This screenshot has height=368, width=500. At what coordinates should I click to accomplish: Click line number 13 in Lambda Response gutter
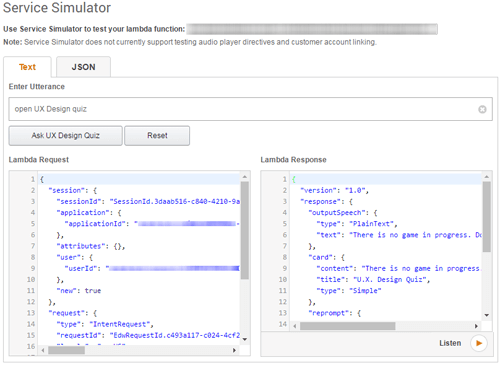283,313
